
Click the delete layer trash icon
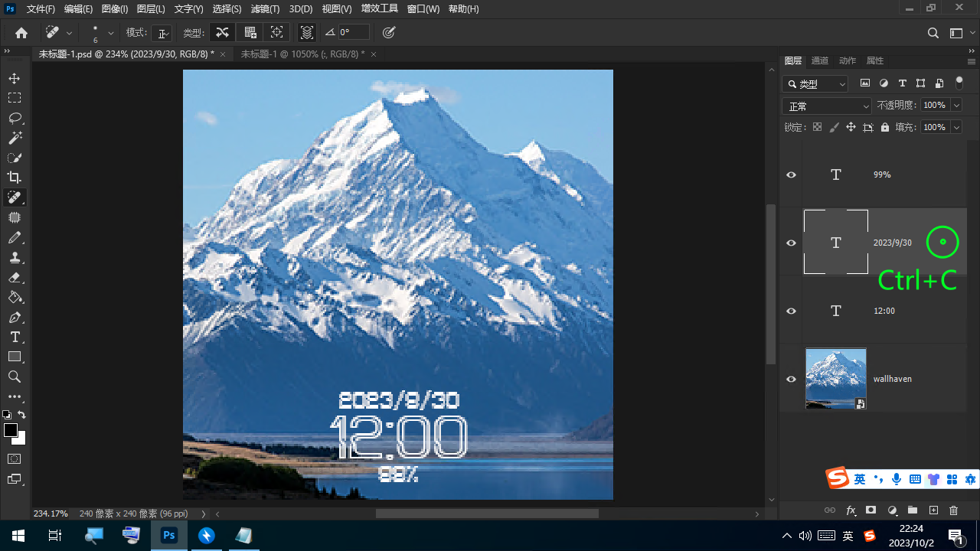(953, 510)
